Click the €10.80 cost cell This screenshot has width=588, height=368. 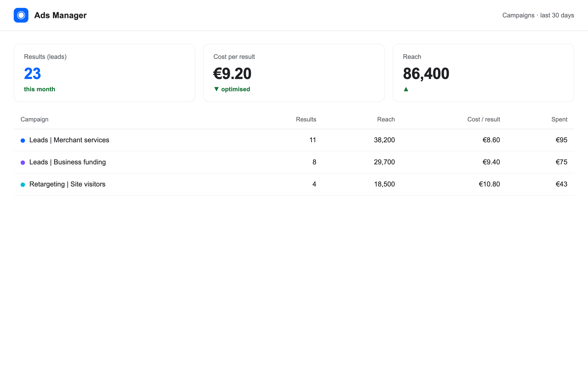click(489, 184)
